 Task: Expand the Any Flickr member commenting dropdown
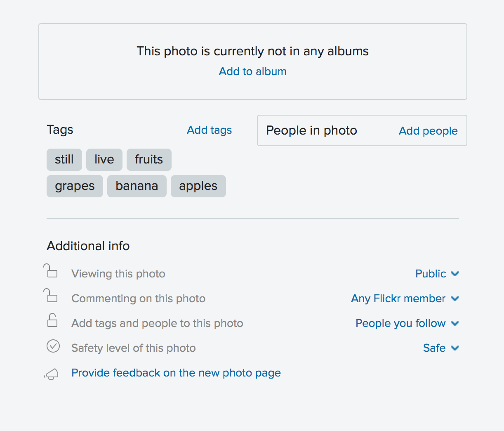click(x=405, y=298)
